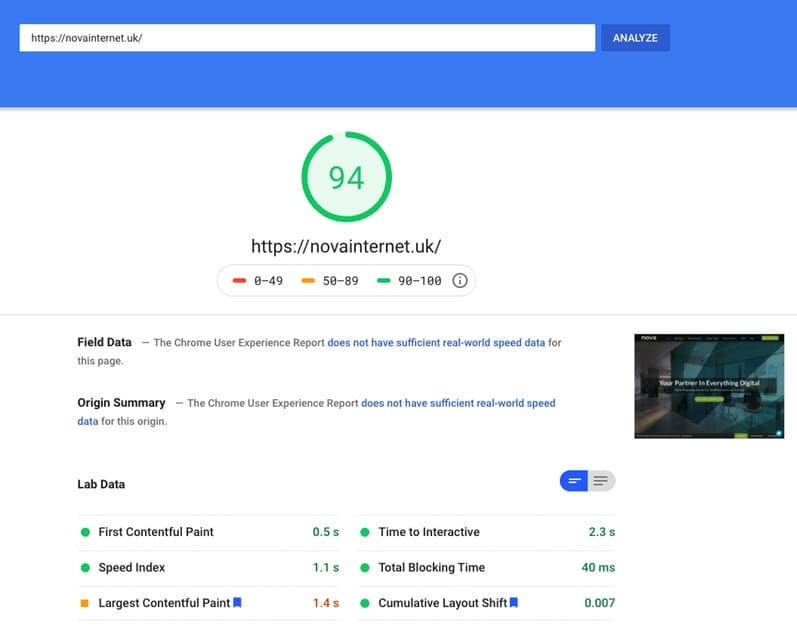Select the Total Blocking Time label

point(432,567)
